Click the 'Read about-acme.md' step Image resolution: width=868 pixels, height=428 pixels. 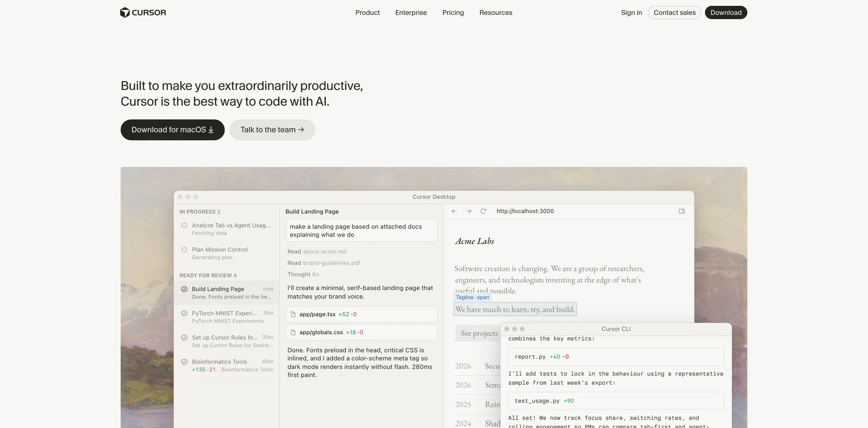pyautogui.click(x=317, y=251)
